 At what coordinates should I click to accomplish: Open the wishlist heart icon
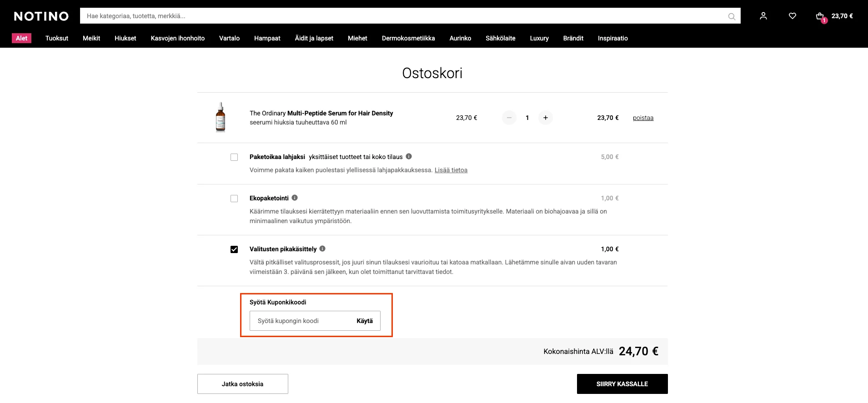coord(793,16)
